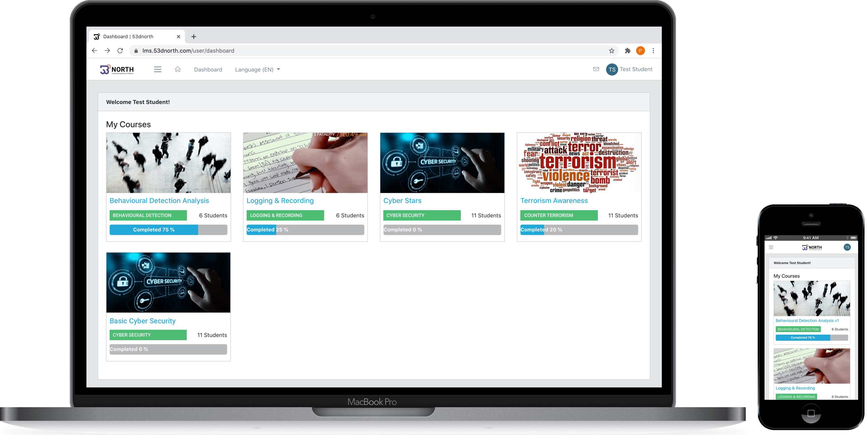This screenshot has height=435, width=868.
Task: Open the orange P profile avatar
Action: pos(640,51)
